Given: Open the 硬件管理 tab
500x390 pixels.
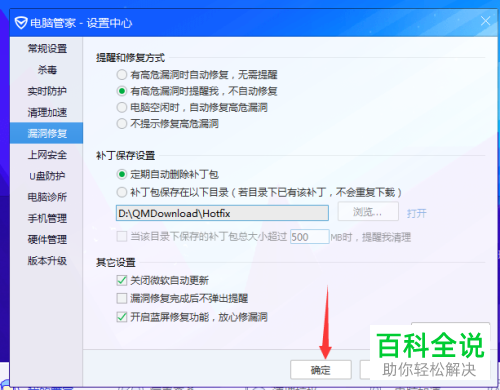Looking at the screenshot, I should click(47, 239).
